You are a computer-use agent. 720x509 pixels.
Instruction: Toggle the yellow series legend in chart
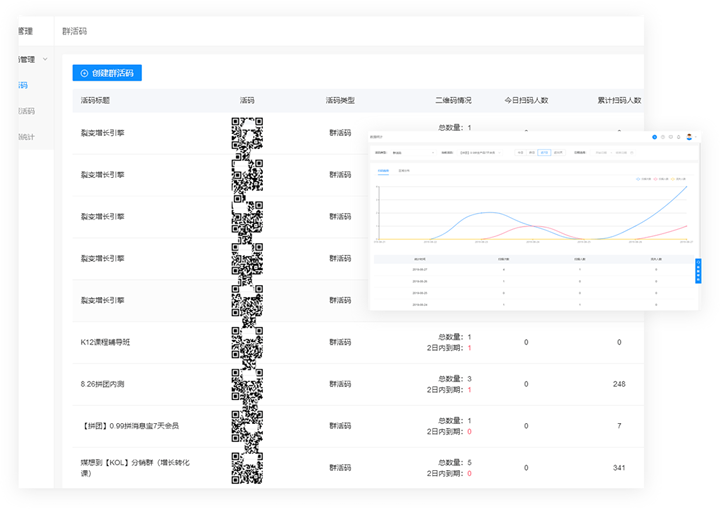(678, 179)
